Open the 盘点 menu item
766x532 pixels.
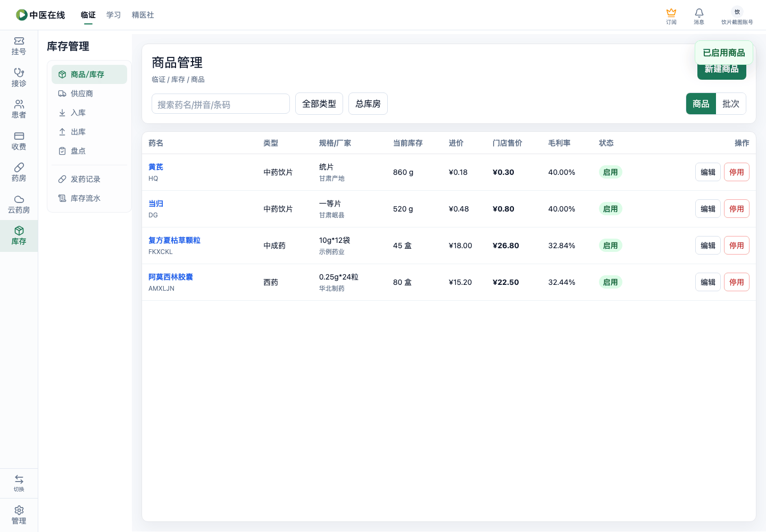point(89,151)
